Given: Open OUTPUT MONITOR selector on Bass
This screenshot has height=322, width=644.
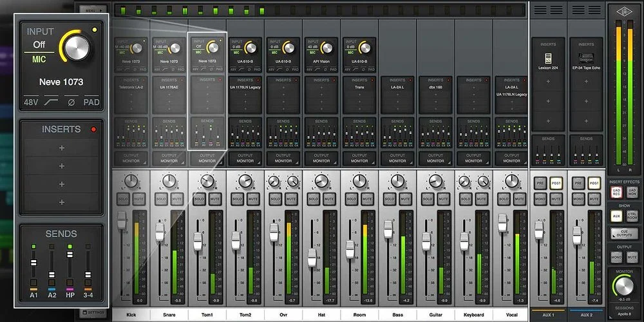Looking at the screenshot, I should click(397, 158).
